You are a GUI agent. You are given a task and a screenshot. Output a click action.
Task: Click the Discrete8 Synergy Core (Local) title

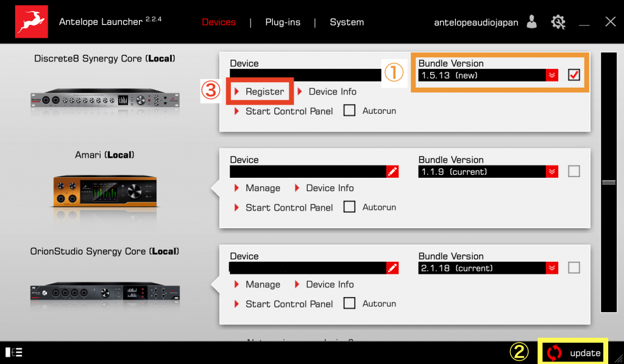tap(105, 58)
